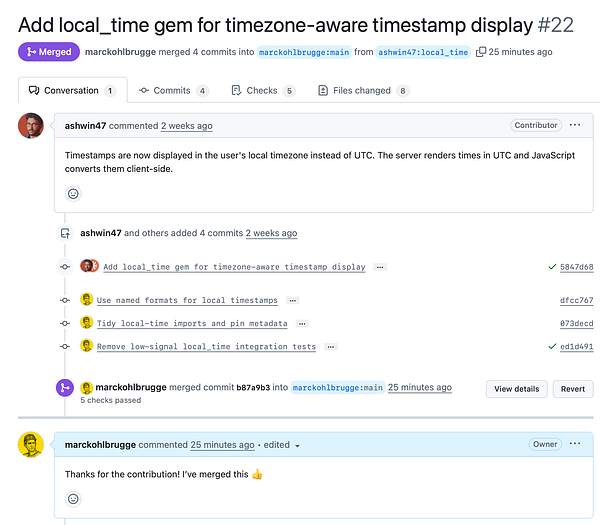Open marckohlbrugge profile from last comment header
Image resolution: width=600 pixels, height=525 pixels.
pyautogui.click(x=100, y=445)
